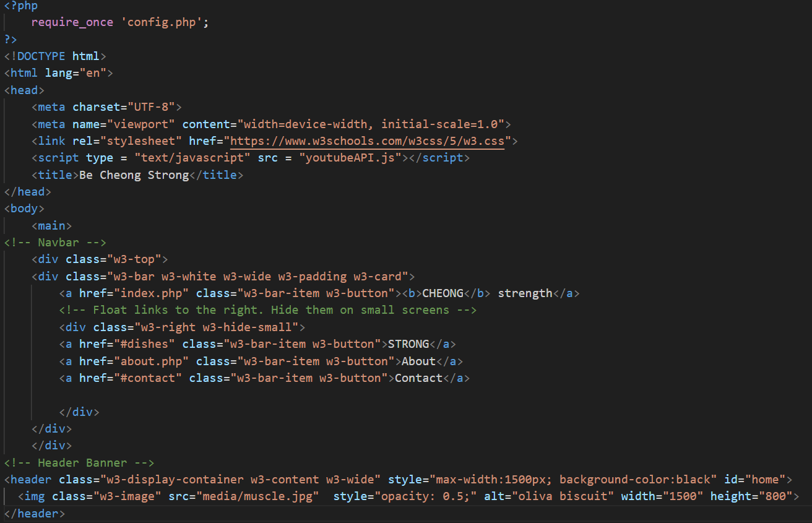The height and width of the screenshot is (523, 812).
Task: Click the "w3-top" class value
Action: pyautogui.click(x=134, y=259)
